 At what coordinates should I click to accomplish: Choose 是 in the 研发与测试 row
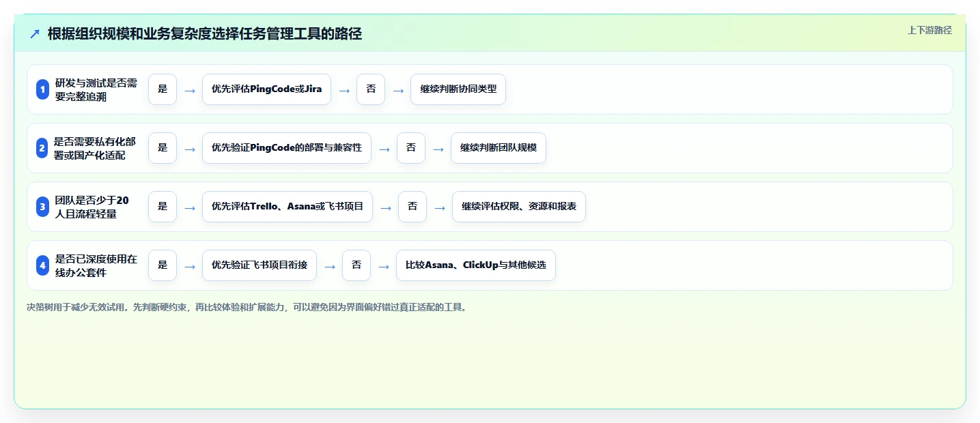tap(163, 89)
